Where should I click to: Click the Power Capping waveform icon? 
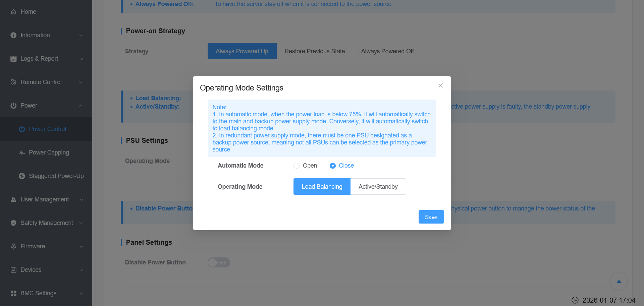point(22,152)
